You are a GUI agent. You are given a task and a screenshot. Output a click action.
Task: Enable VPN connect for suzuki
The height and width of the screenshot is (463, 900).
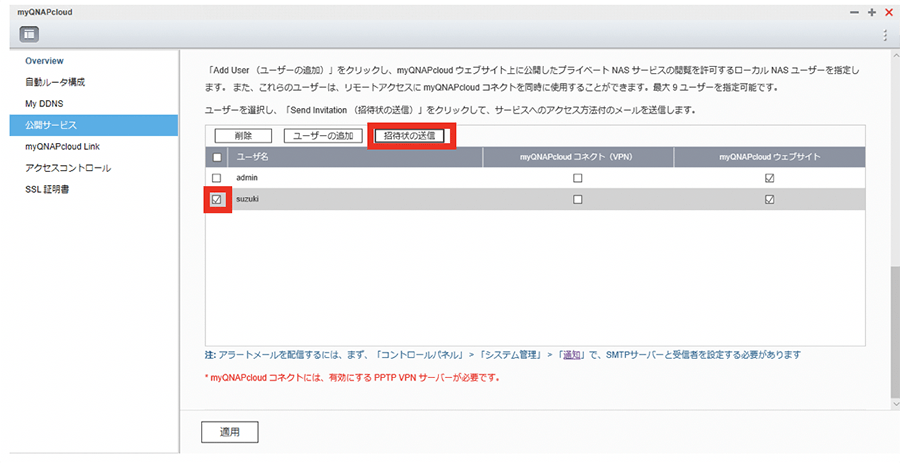click(x=577, y=200)
